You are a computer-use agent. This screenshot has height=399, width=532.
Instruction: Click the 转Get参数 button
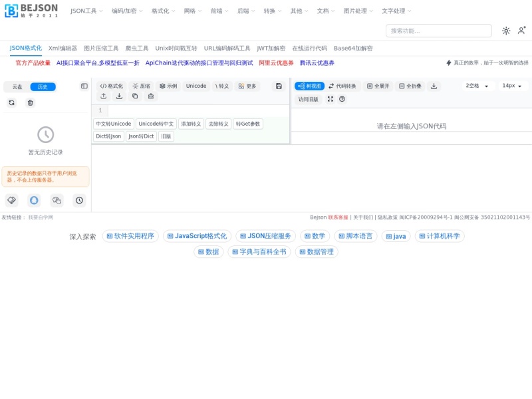pyautogui.click(x=248, y=124)
